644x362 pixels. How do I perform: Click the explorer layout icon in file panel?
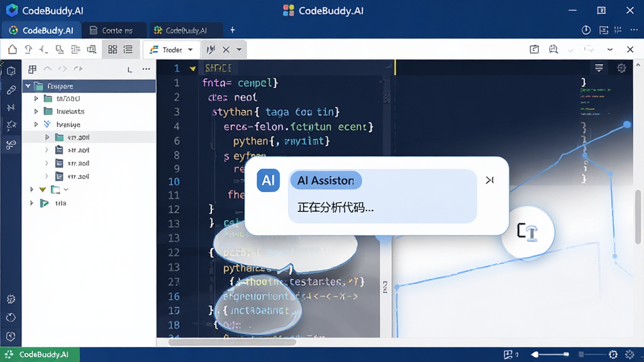pyautogui.click(x=32, y=69)
